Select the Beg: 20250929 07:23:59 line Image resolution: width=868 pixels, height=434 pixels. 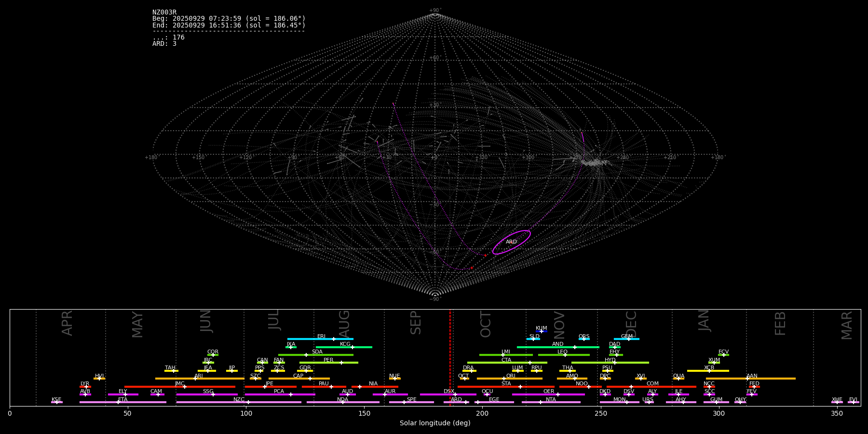229,19
